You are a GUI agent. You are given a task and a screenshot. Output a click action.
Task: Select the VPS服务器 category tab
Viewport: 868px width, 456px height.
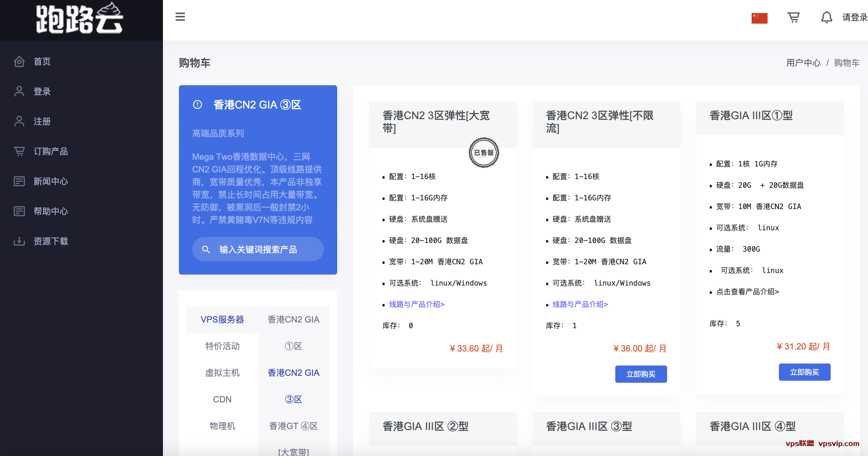point(222,320)
